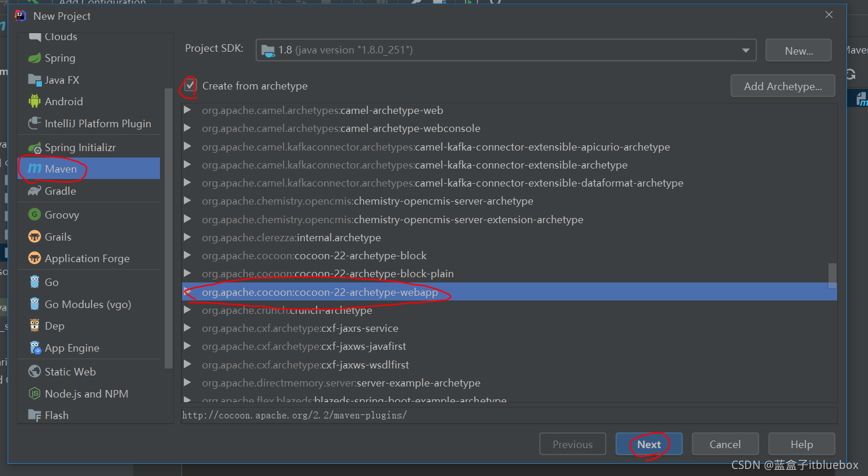Select App Engine project type
868x476 pixels.
pyautogui.click(x=90, y=348)
